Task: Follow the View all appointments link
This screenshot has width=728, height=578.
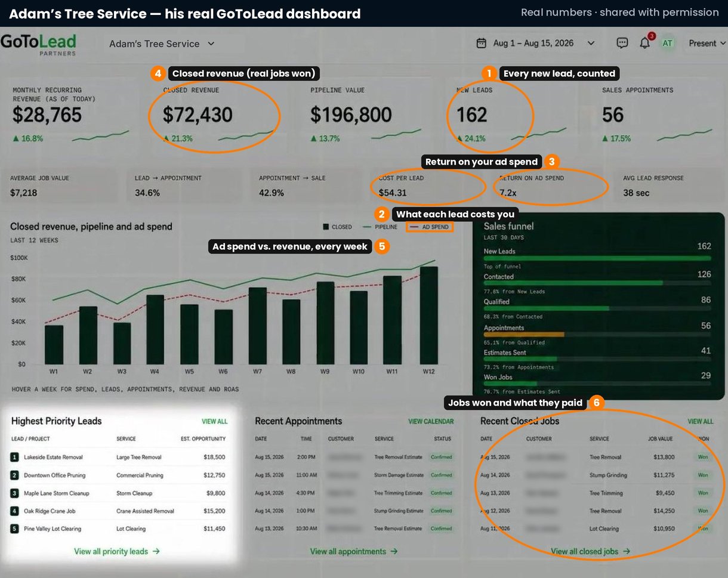Action: (354, 551)
